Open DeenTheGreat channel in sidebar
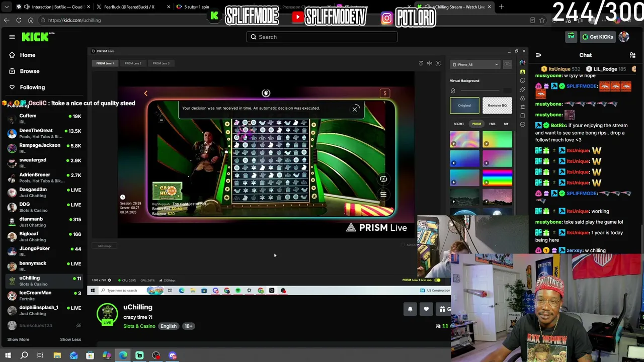644x362 pixels. tap(44, 133)
